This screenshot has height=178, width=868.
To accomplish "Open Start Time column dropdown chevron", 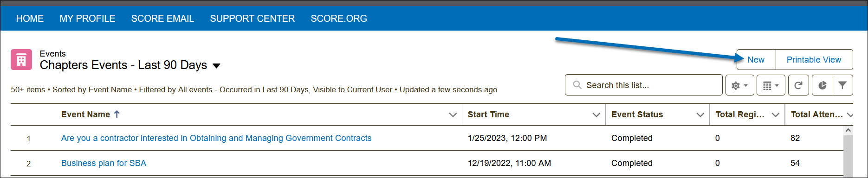I will (596, 115).
